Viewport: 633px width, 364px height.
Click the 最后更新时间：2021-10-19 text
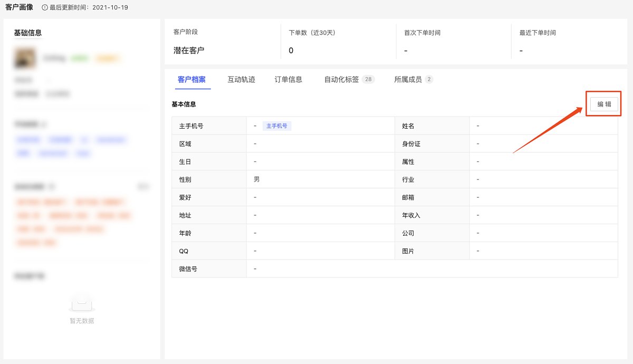coord(89,8)
